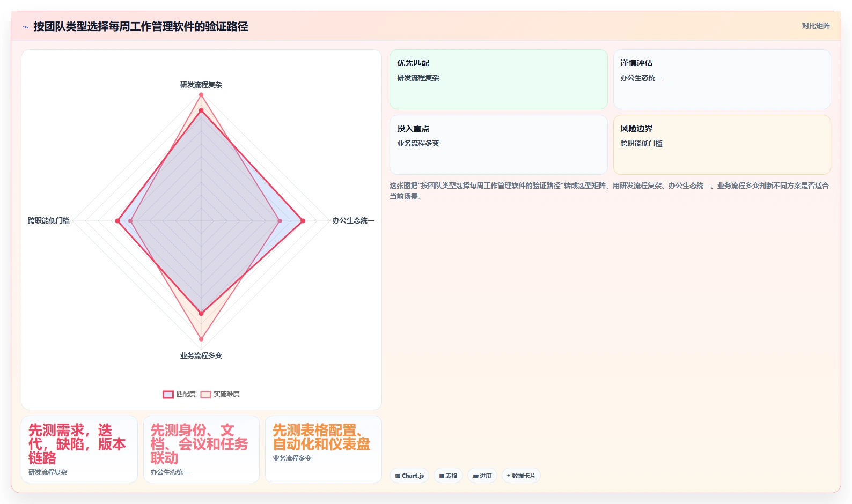The height and width of the screenshot is (504, 852).
Task: Select the 进度 chip
Action: (482, 476)
